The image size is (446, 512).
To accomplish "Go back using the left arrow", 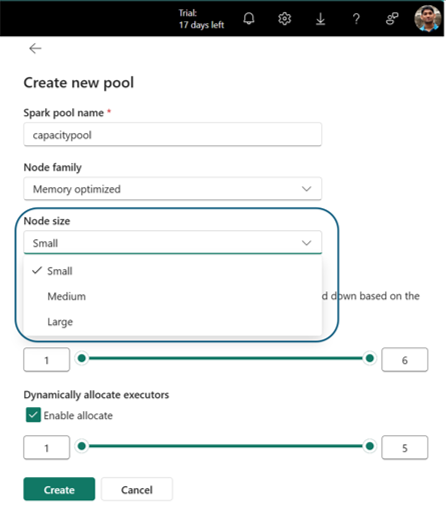I will (35, 49).
